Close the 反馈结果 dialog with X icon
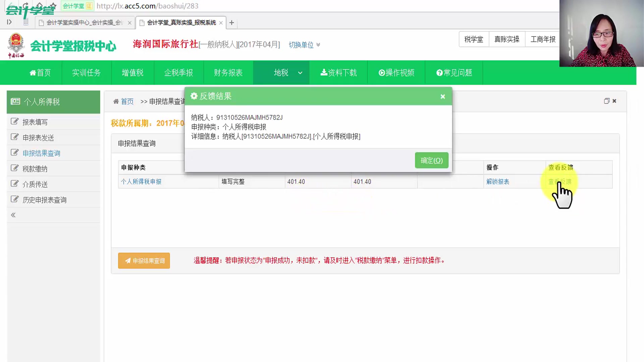The height and width of the screenshot is (362, 644). click(443, 97)
